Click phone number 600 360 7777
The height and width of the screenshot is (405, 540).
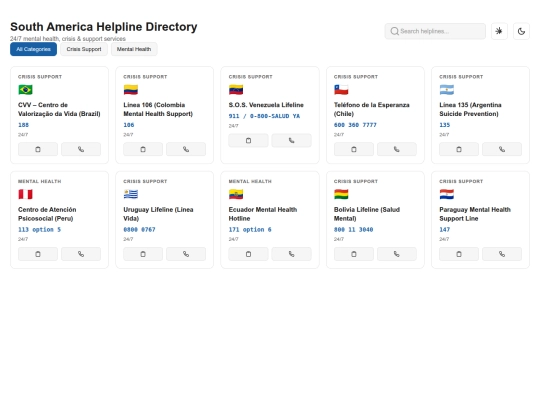355,125
